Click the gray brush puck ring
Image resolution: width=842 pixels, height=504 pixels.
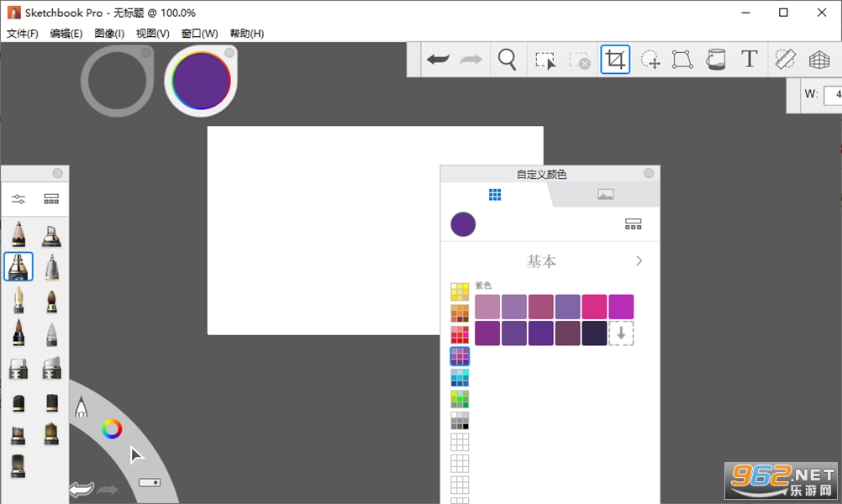[117, 81]
